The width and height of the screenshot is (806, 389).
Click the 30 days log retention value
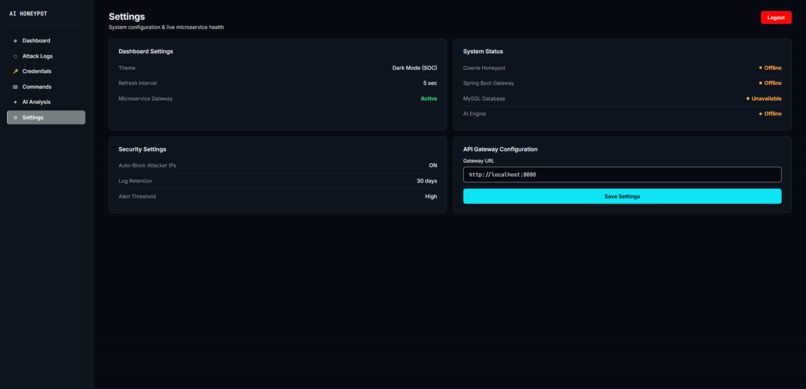tap(427, 181)
